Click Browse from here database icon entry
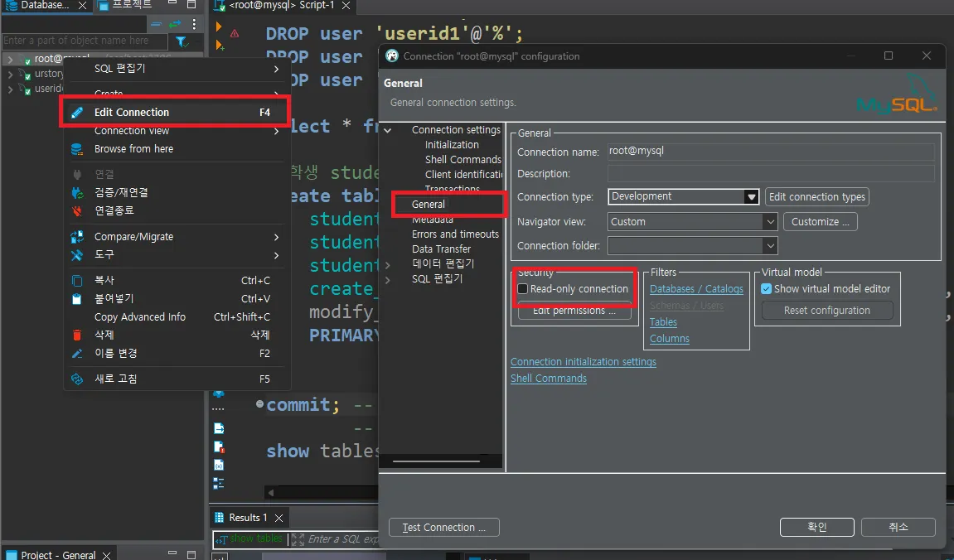 pos(133,149)
